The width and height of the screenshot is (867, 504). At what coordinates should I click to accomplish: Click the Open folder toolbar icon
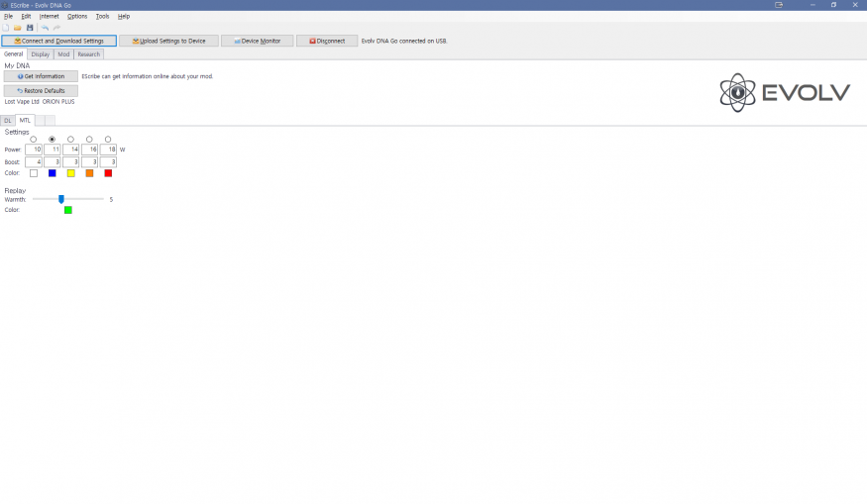(x=18, y=28)
